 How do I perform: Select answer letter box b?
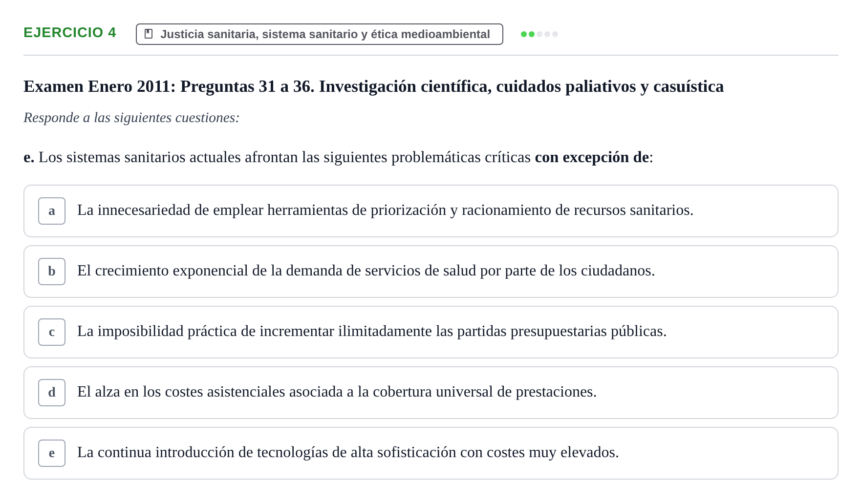click(52, 272)
